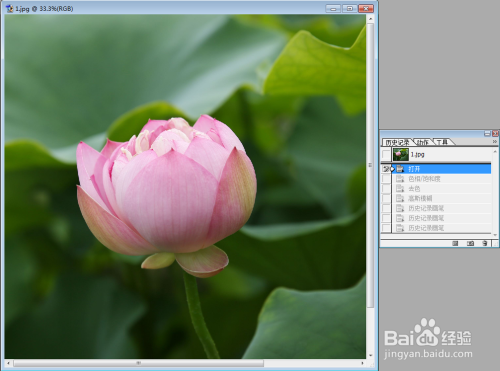Switch to the 动作 tab

pos(423,142)
